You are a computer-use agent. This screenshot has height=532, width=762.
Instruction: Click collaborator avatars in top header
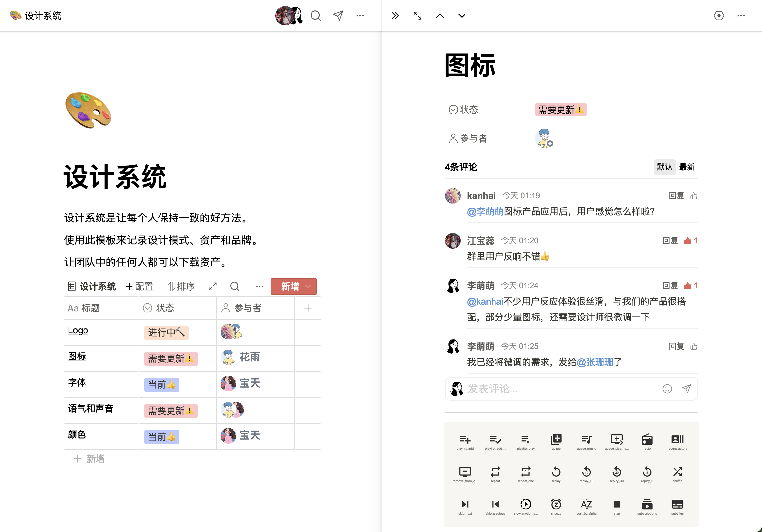(x=289, y=16)
